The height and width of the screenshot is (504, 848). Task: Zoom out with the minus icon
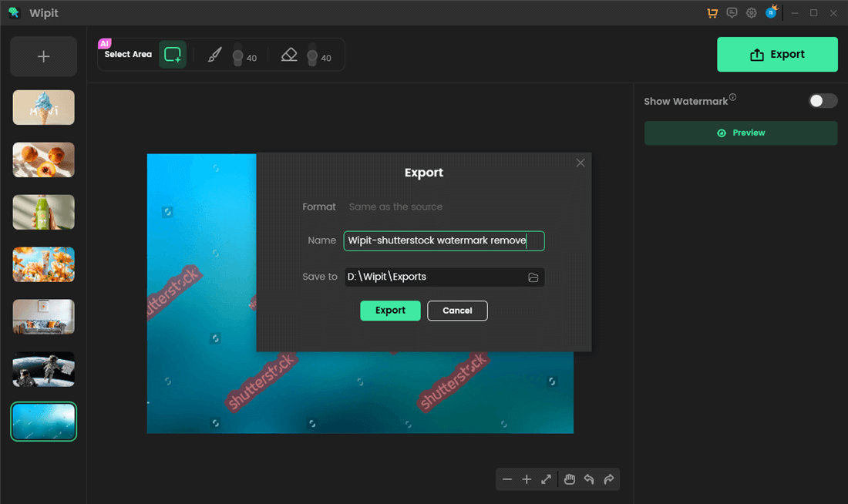507,479
